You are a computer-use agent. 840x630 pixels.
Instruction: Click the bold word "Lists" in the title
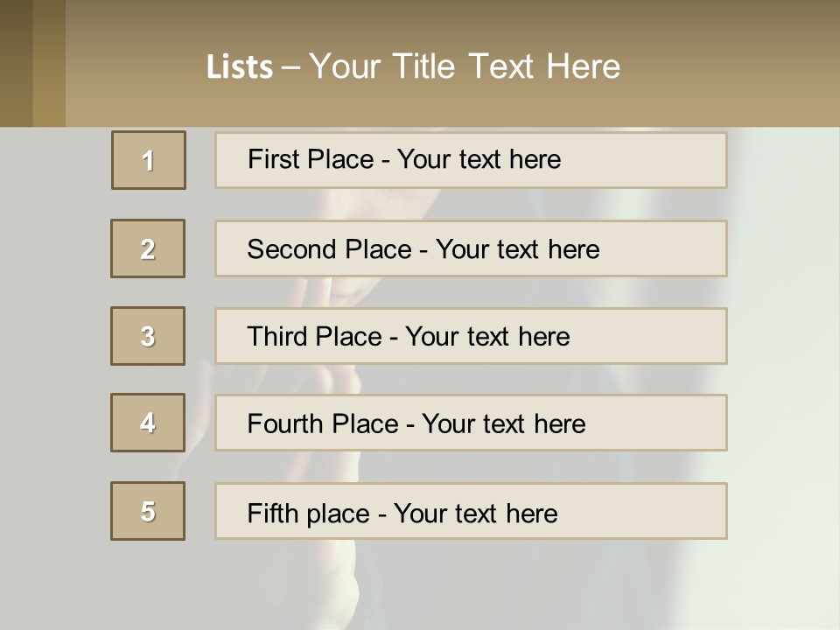240,67
